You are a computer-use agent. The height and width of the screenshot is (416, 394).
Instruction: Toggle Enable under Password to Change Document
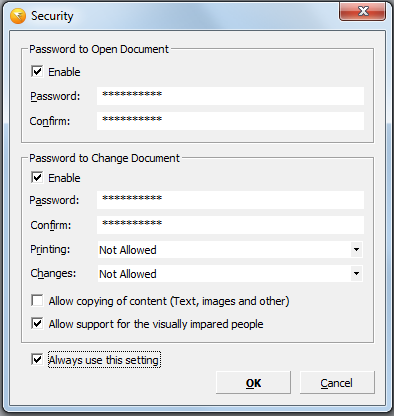click(x=37, y=177)
